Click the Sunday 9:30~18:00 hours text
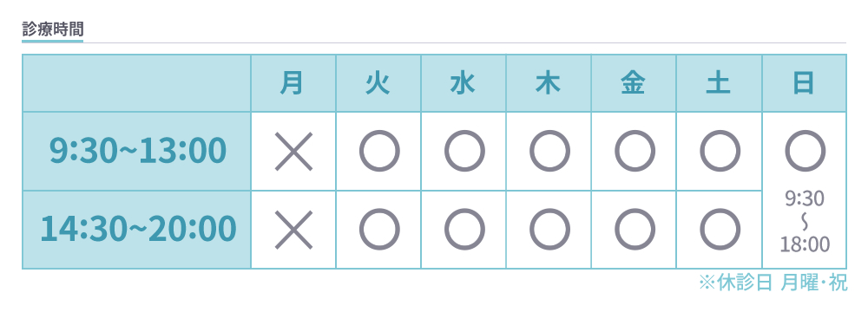 tap(805, 221)
